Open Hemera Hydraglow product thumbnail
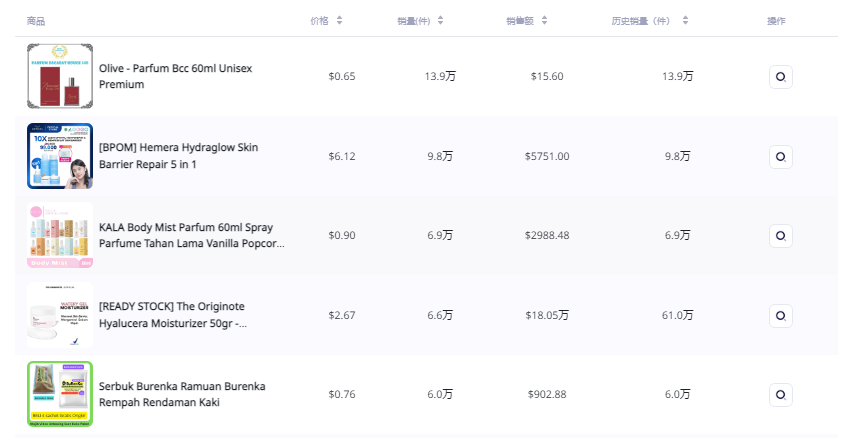Viewport: 861px width, 438px height. [x=60, y=156]
